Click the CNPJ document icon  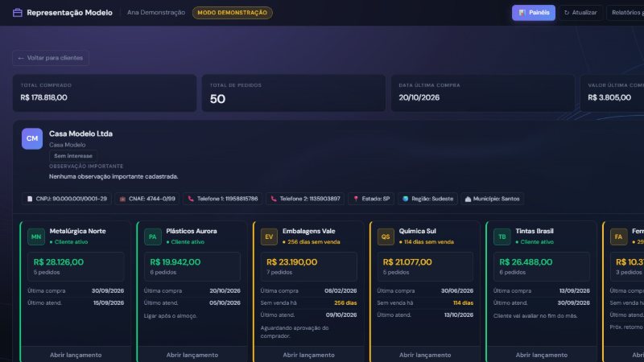click(x=30, y=199)
